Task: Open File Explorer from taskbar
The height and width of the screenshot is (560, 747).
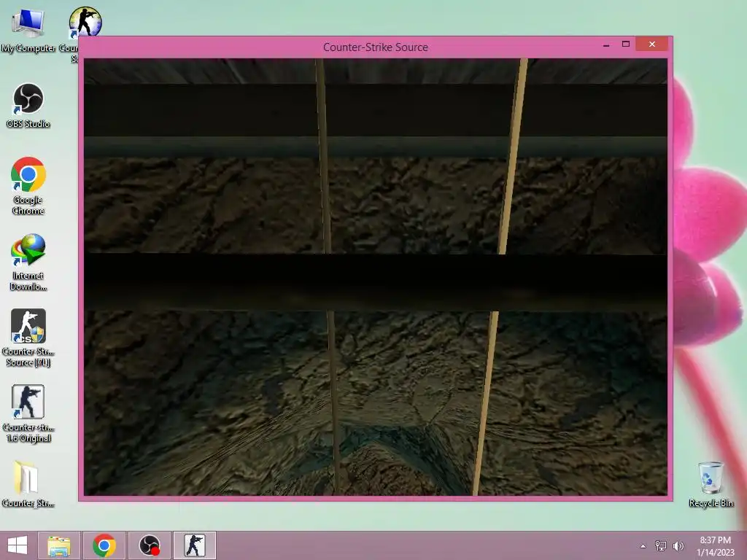Action: coord(59,545)
